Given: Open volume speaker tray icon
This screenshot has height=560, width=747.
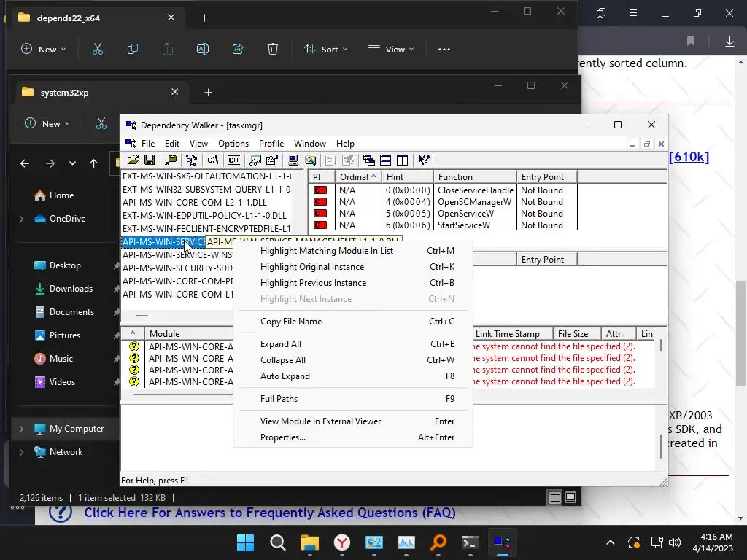Looking at the screenshot, I should tap(675, 542).
